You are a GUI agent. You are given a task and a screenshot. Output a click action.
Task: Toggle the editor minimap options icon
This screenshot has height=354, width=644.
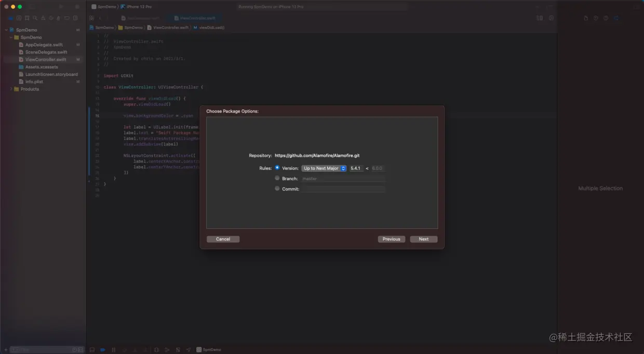click(540, 18)
